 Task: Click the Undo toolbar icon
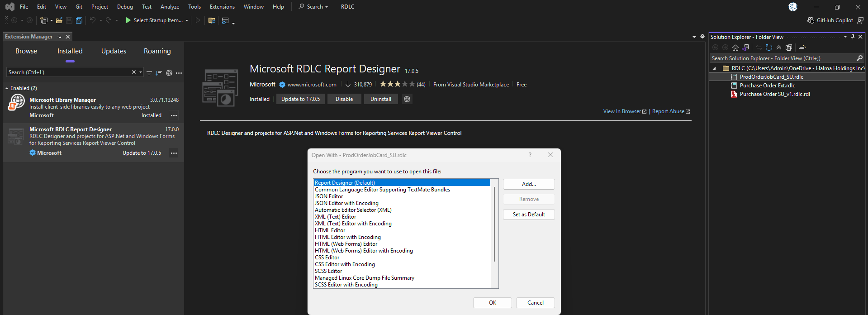92,20
